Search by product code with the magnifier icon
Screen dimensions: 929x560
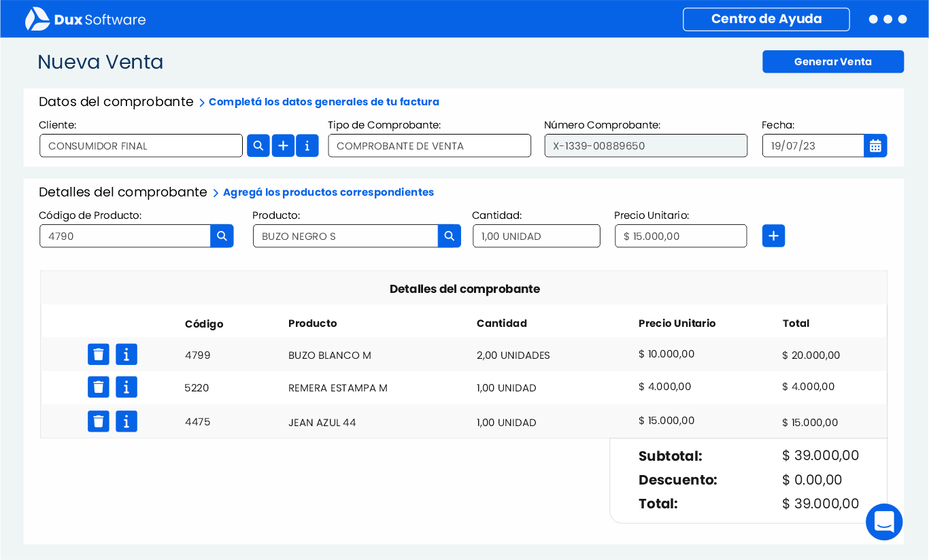[x=222, y=236]
